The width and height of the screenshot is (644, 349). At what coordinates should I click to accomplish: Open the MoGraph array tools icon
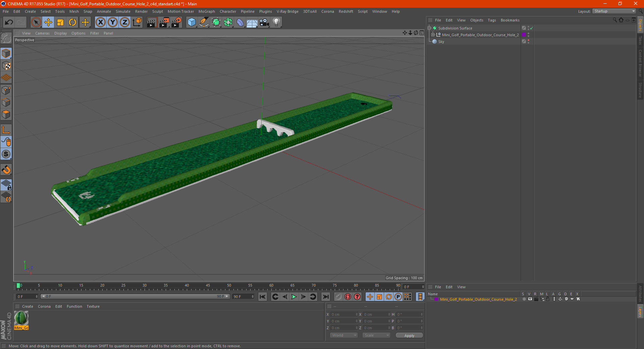click(x=228, y=22)
